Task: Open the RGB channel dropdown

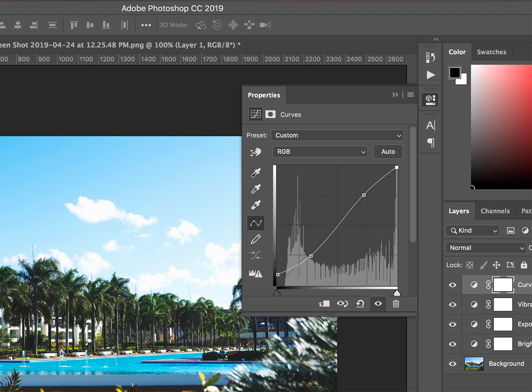Action: click(x=320, y=152)
